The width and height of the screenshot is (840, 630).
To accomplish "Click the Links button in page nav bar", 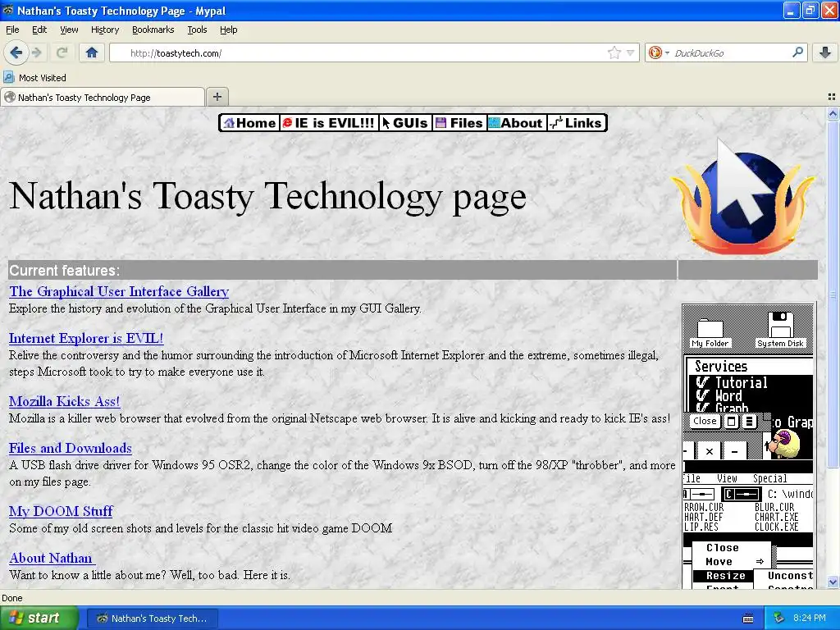I will (x=576, y=123).
